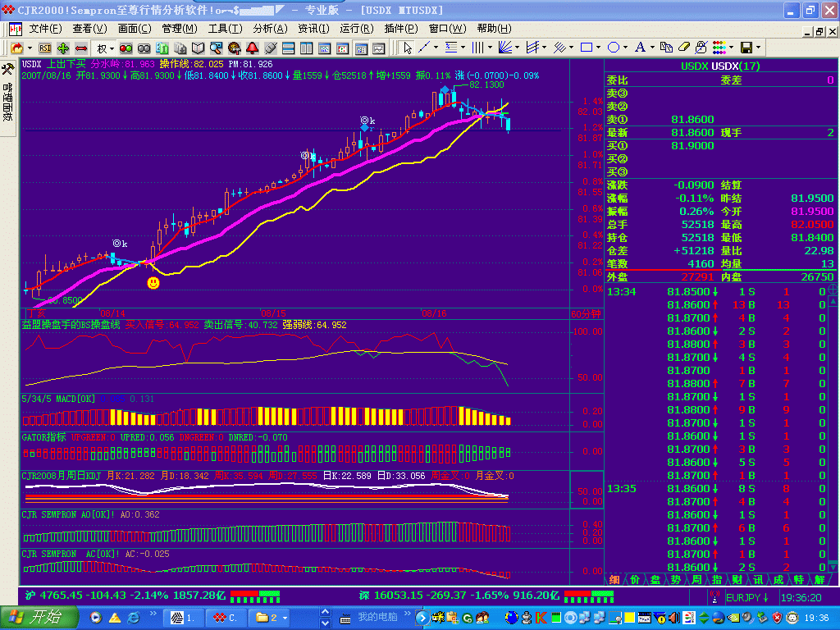Image resolution: width=840 pixels, height=630 pixels.
Task: Open dropdown arrow beside text A tool
Action: coord(652,48)
